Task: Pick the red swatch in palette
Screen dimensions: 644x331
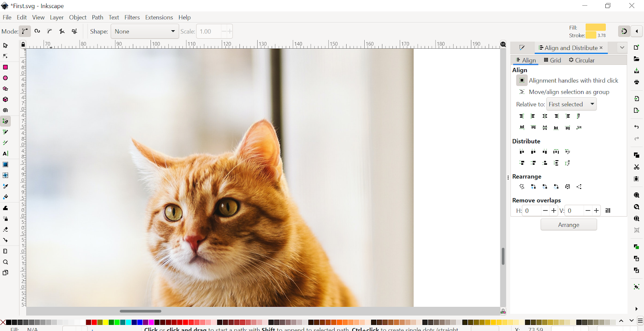Action: [94, 322]
